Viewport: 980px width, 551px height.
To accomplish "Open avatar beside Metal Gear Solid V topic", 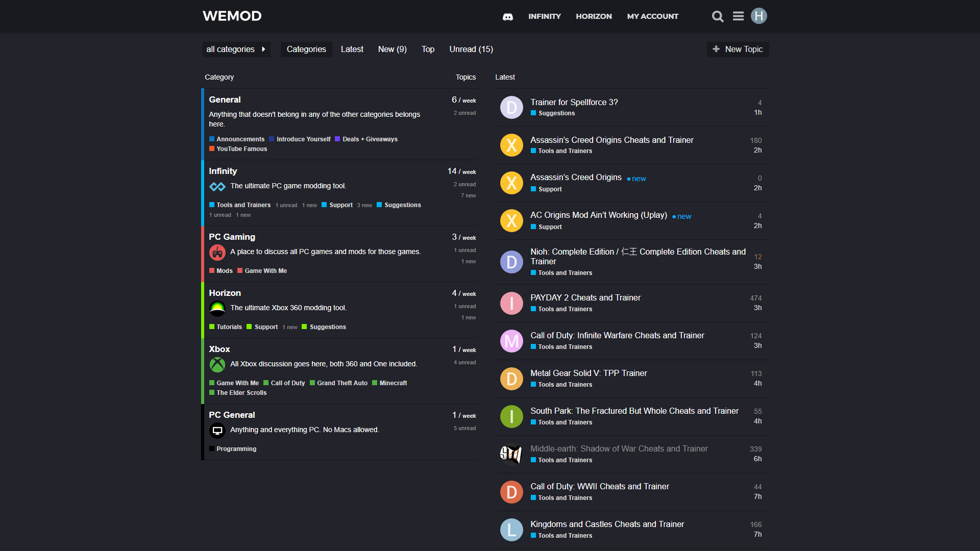I will click(x=511, y=379).
